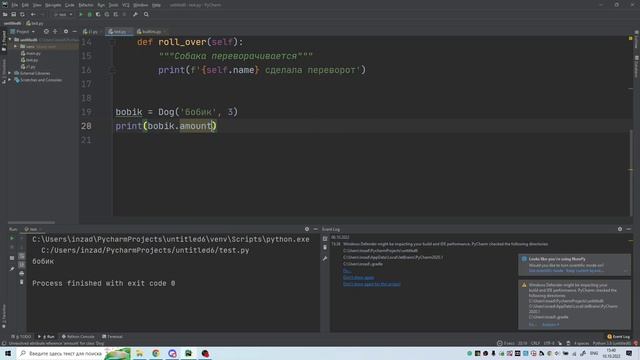Screen dimensions: 640x360
Task: Open the Edit menu
Action: (25, 5)
